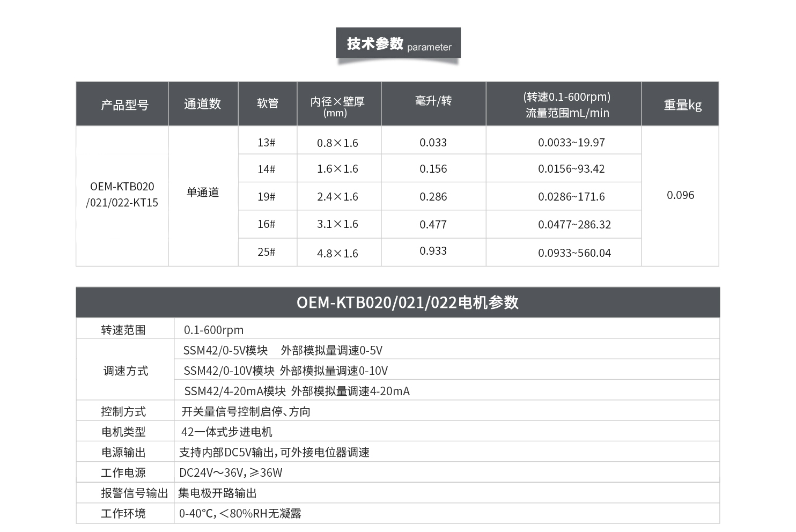Select the OEM-KTB020/021/022电机参数 section header
Image resolution: width=796 pixels, height=532 pixels.
407,302
